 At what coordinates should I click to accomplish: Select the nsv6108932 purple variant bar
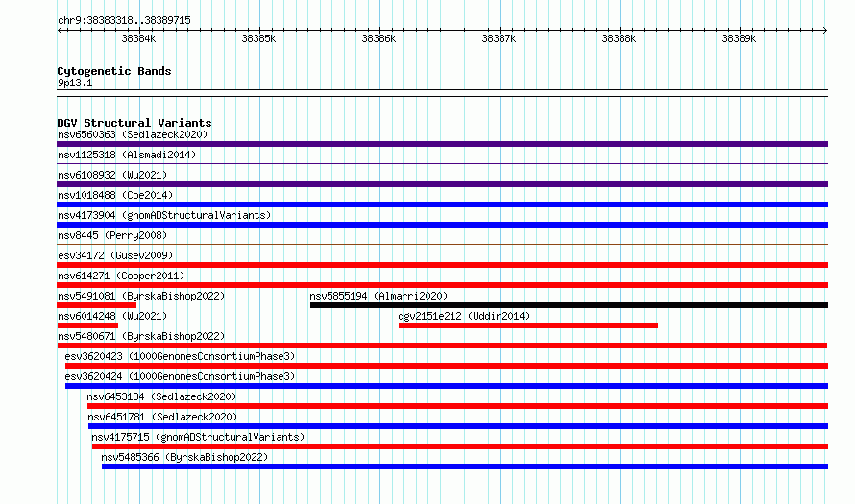point(442,184)
